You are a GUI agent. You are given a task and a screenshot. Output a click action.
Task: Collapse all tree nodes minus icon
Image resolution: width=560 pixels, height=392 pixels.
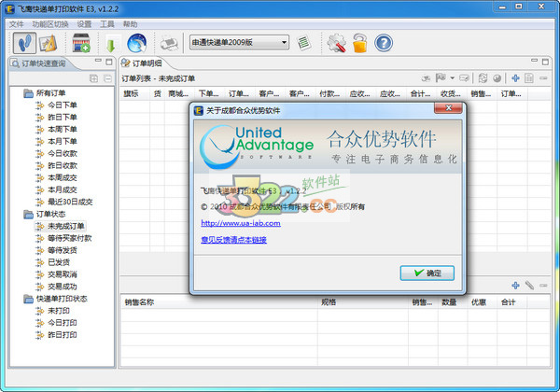coord(107,78)
